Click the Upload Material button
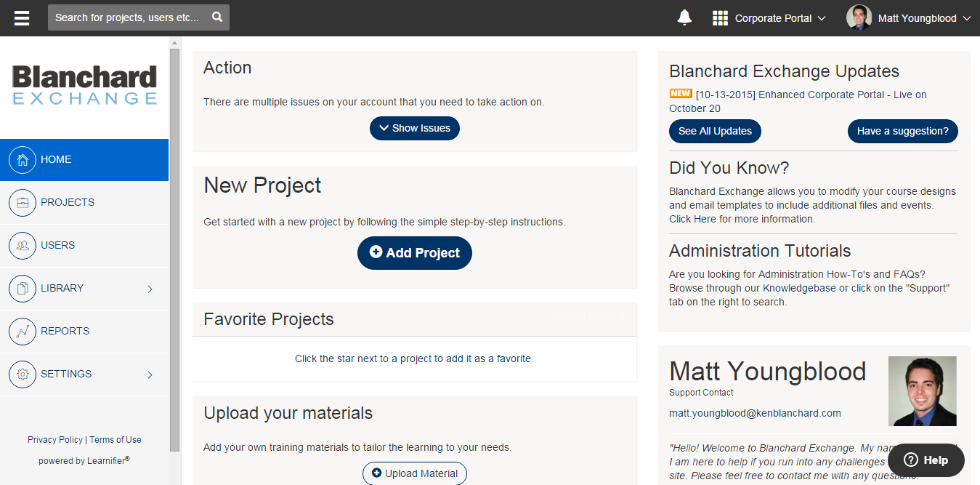This screenshot has height=485, width=980. pos(415,473)
